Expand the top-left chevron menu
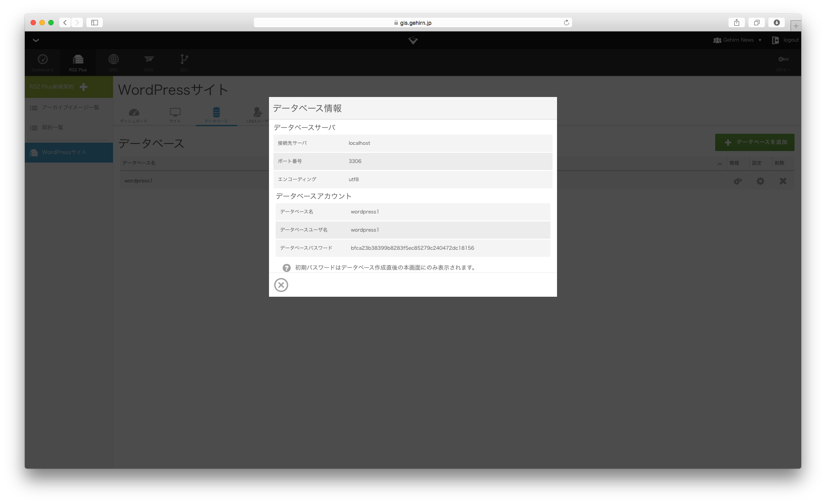The image size is (826, 504). click(x=36, y=40)
